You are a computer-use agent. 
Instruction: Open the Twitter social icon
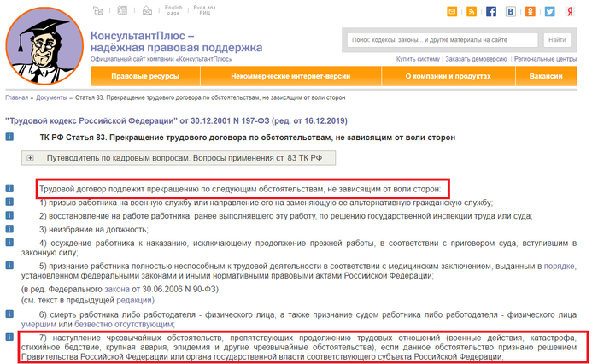(551, 12)
